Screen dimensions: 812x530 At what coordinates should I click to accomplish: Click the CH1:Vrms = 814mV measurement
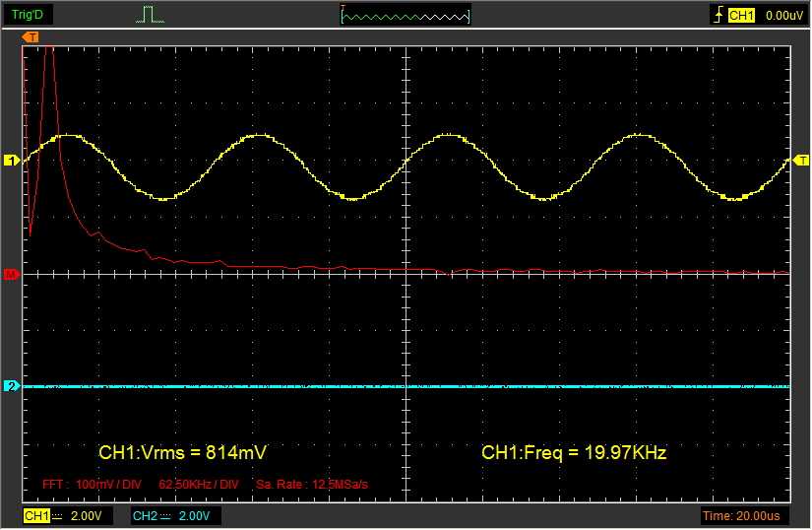[x=182, y=452]
